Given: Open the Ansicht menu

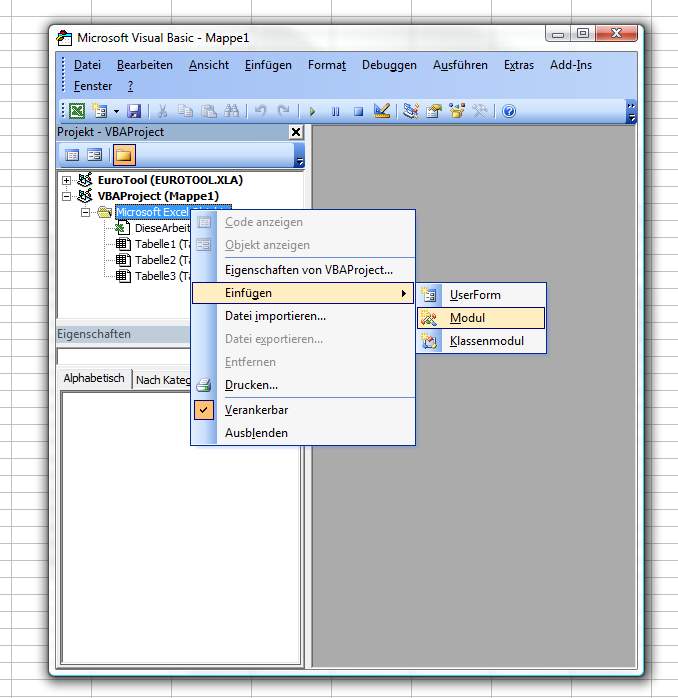Looking at the screenshot, I should click(x=208, y=65).
